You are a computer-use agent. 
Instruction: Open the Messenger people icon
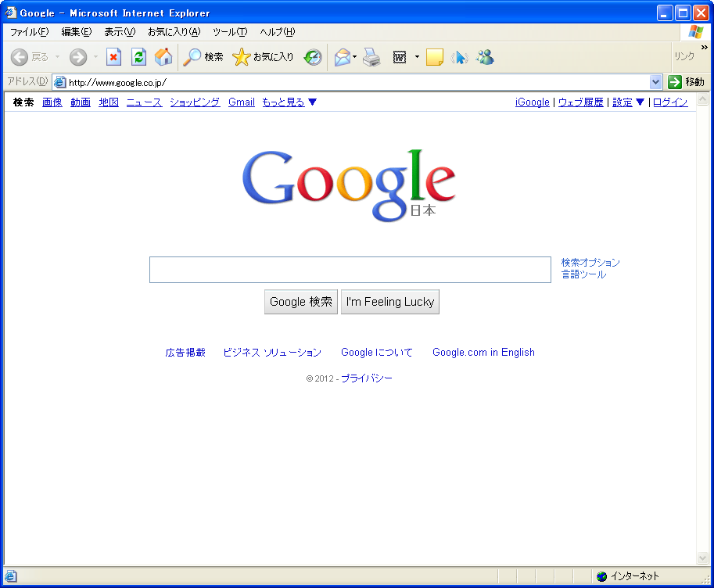[485, 57]
